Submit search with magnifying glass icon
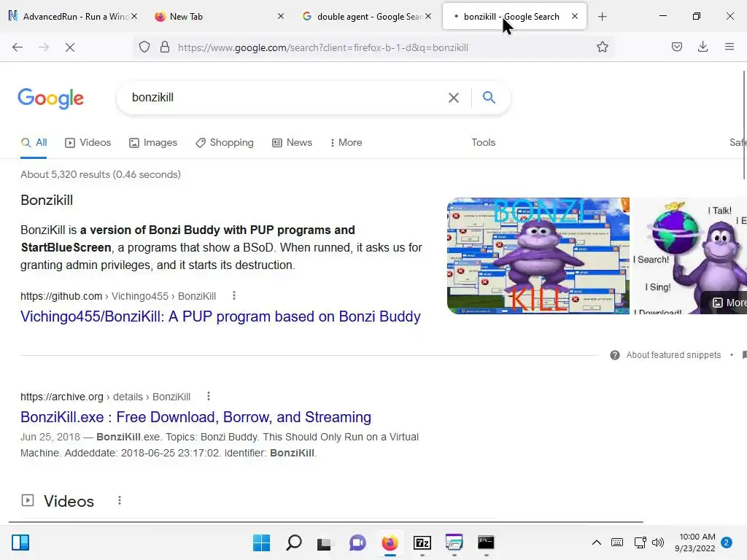 click(x=489, y=98)
